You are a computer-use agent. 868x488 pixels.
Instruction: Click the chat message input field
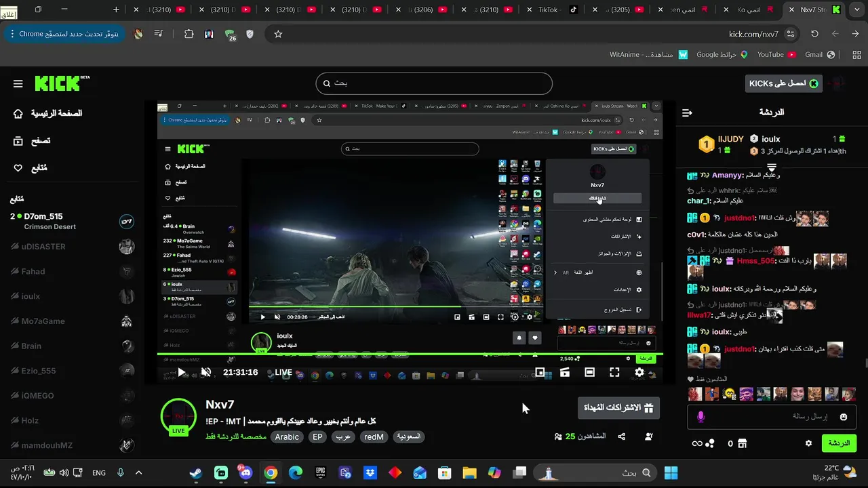pyautogui.click(x=772, y=417)
